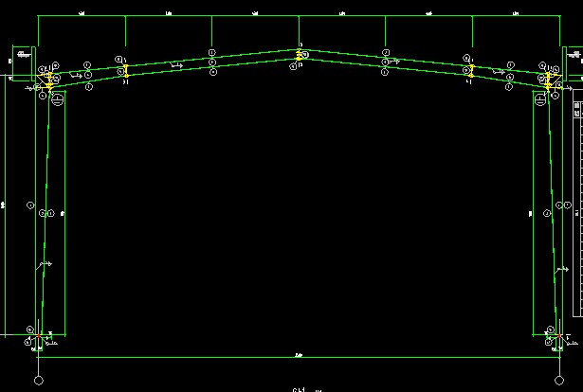The image size is (583, 392).
Task: Click the bottom-left grid axis bubble
Action: click(x=38, y=381)
